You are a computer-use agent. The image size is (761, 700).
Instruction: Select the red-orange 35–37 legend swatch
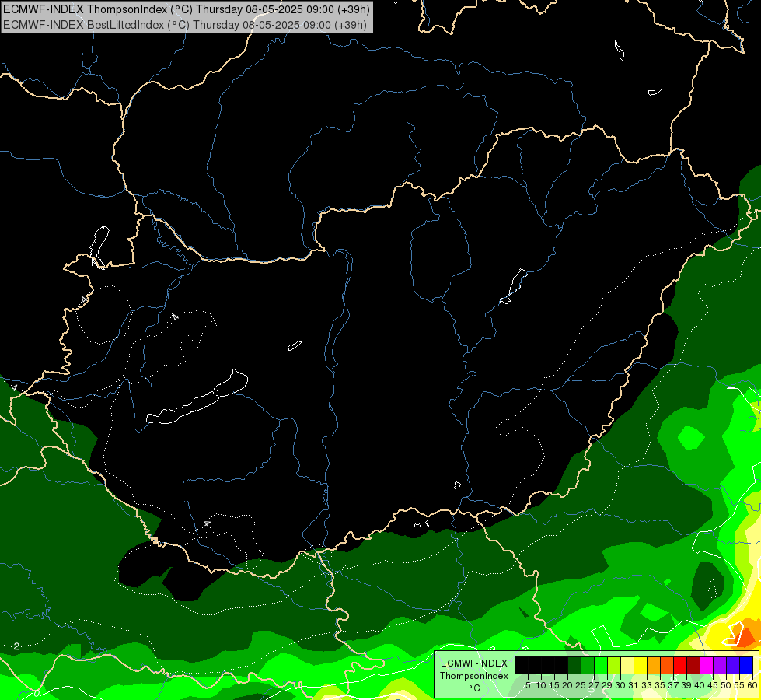pos(667,665)
